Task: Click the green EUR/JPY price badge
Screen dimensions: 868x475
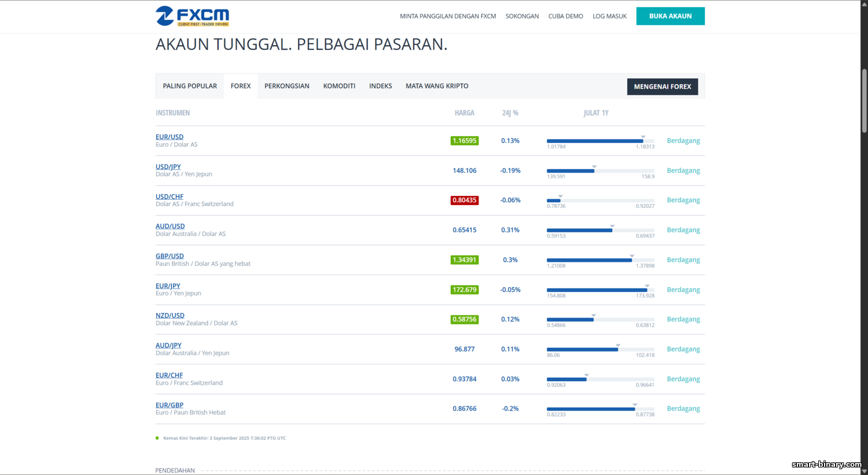Action: (464, 290)
